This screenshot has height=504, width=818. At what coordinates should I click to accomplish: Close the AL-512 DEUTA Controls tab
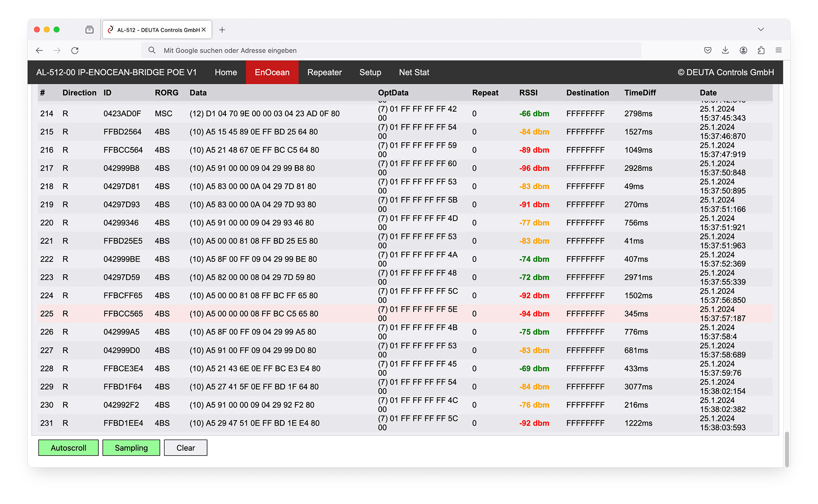[x=204, y=30]
